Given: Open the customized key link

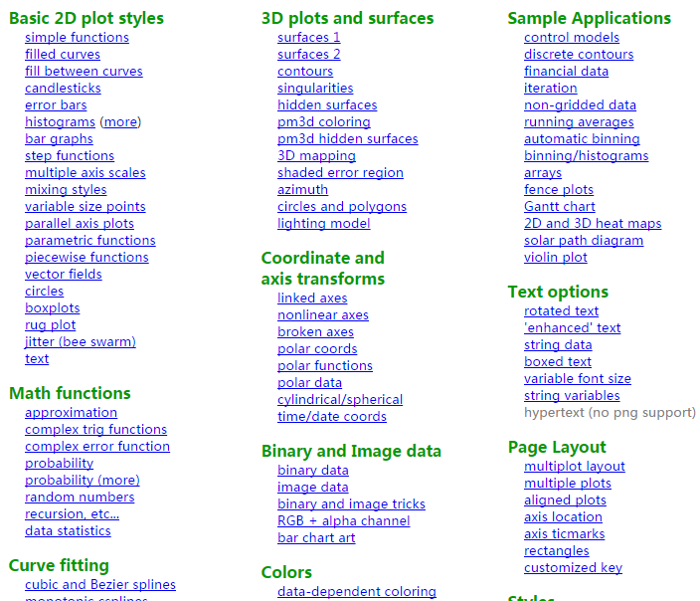Looking at the screenshot, I should pyautogui.click(x=573, y=568).
